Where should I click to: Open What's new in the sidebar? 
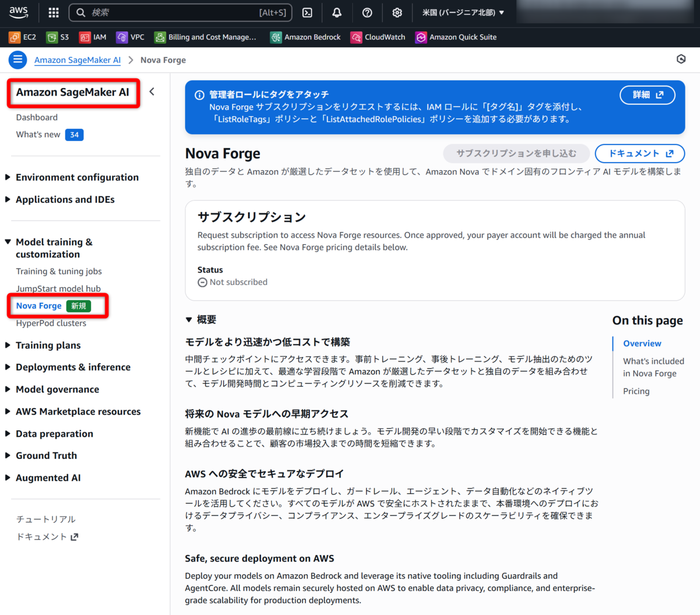pyautogui.click(x=38, y=135)
